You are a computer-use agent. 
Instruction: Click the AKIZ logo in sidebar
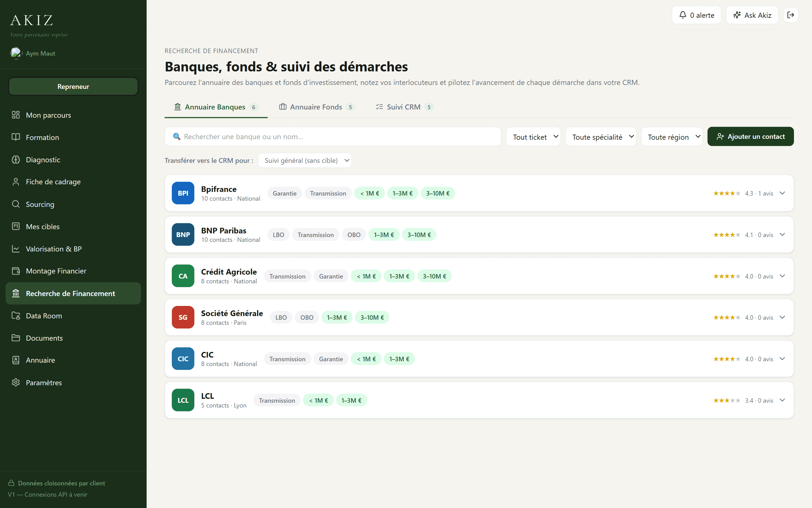tap(32, 20)
